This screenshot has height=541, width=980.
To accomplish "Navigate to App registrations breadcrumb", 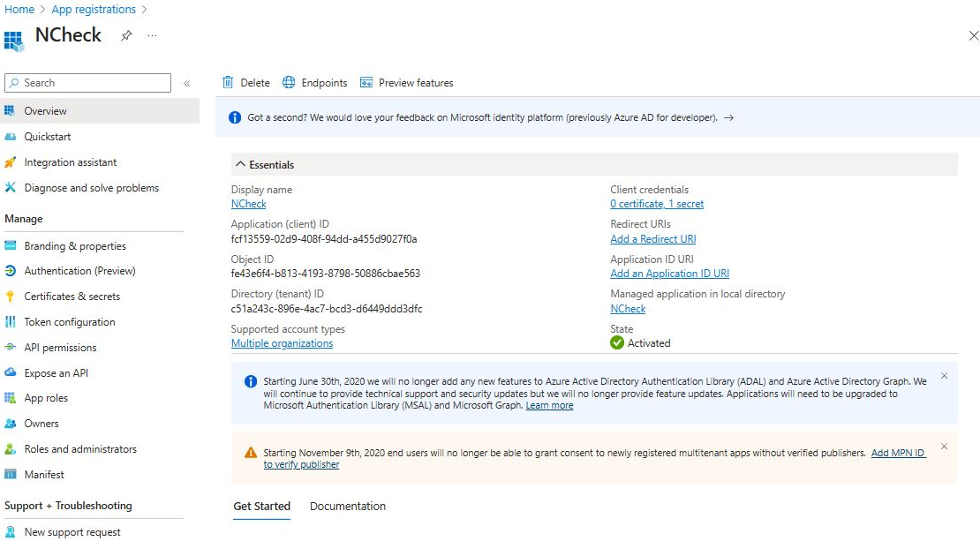I will pos(94,10).
